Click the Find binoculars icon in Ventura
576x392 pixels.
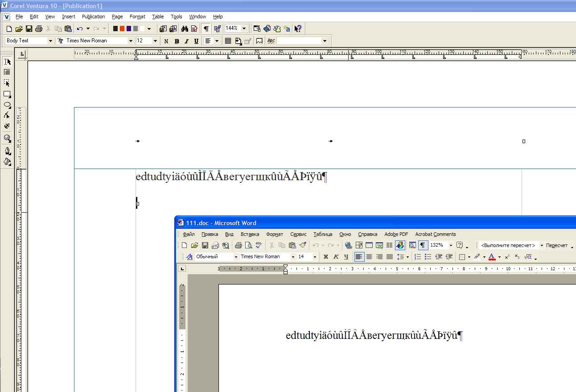pyautogui.click(x=185, y=29)
